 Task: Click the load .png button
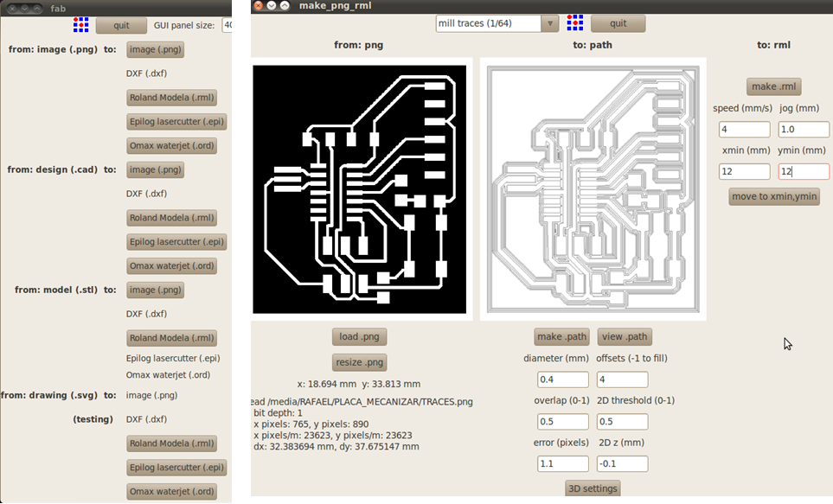[x=359, y=336]
